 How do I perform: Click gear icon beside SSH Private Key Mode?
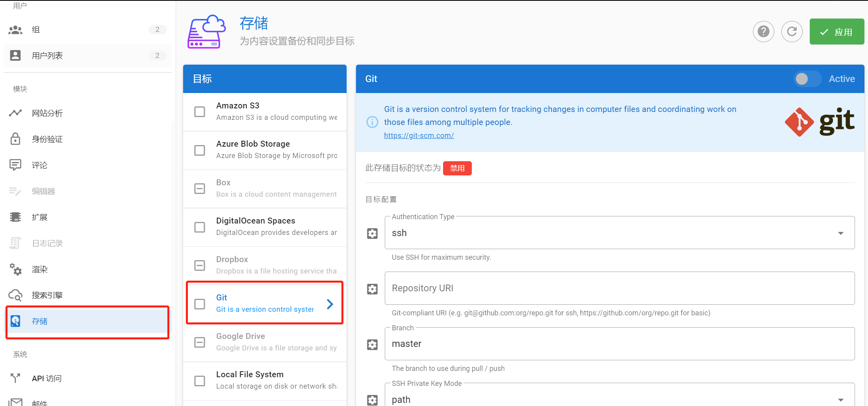pos(372,400)
